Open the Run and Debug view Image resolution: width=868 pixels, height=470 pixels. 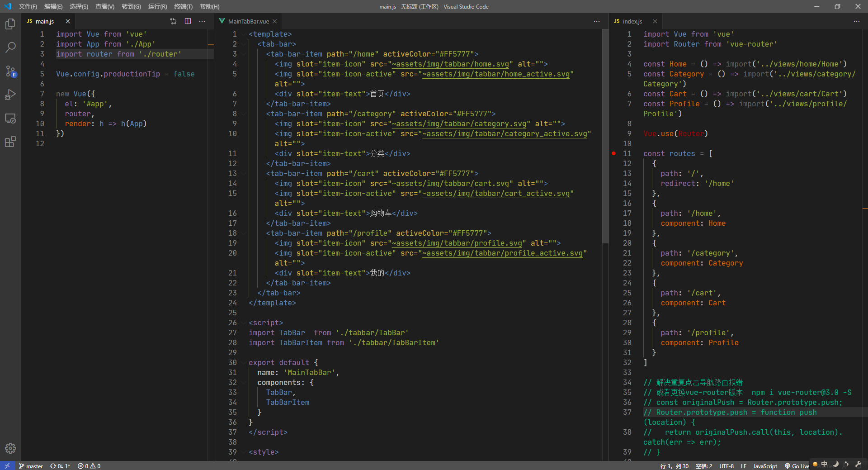click(x=10, y=95)
